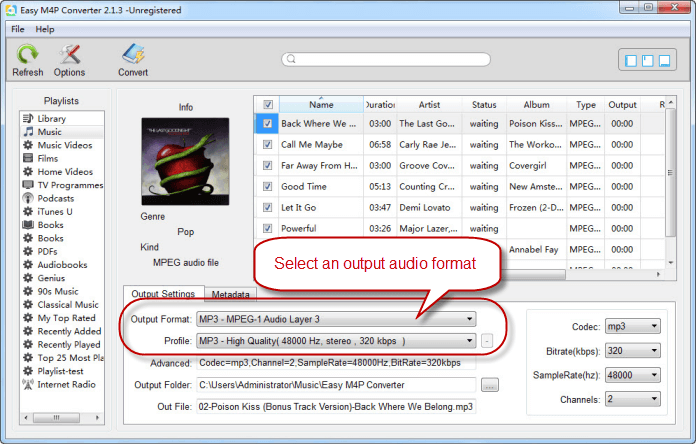The height and width of the screenshot is (444, 696).
Task: Uncheck the Let It Go track
Action: [x=267, y=207]
